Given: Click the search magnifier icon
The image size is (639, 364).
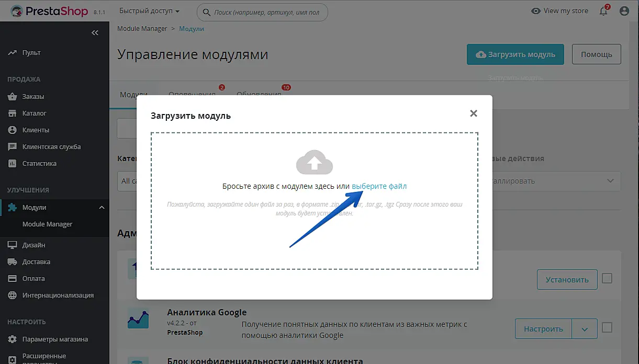Looking at the screenshot, I should click(x=206, y=12).
